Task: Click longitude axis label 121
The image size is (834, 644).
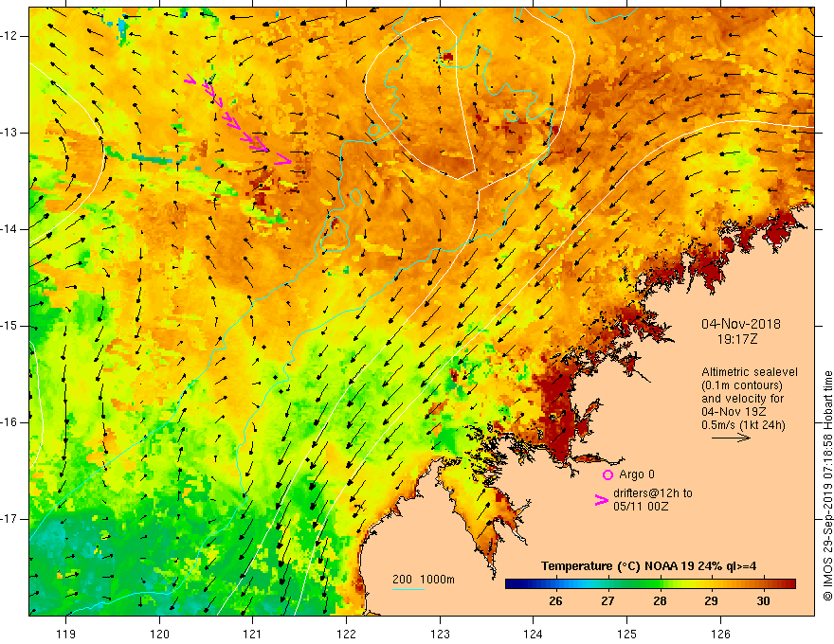Action: coord(253,634)
